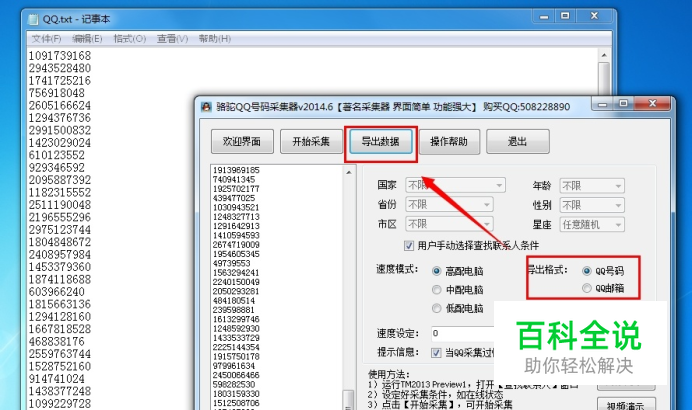The image size is (692, 410).
Task: Click line 603966240 in Notepad
Action: pos(56,292)
